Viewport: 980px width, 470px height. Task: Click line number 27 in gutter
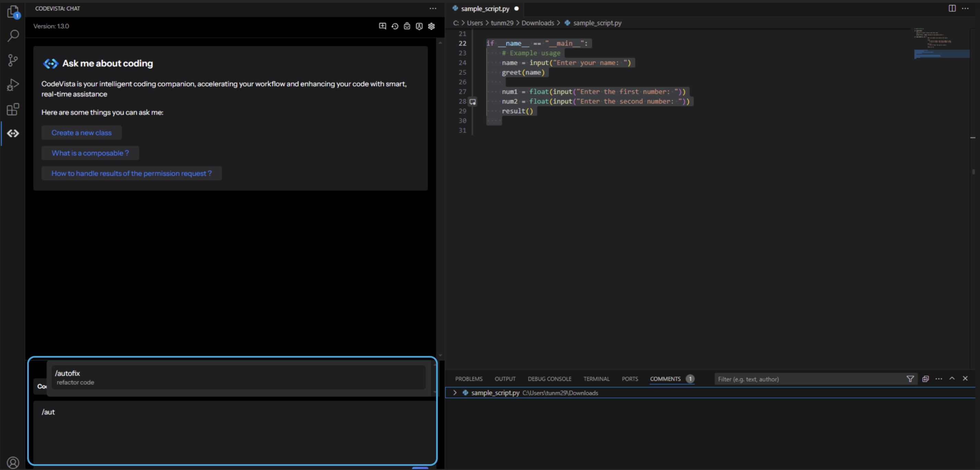tap(462, 92)
